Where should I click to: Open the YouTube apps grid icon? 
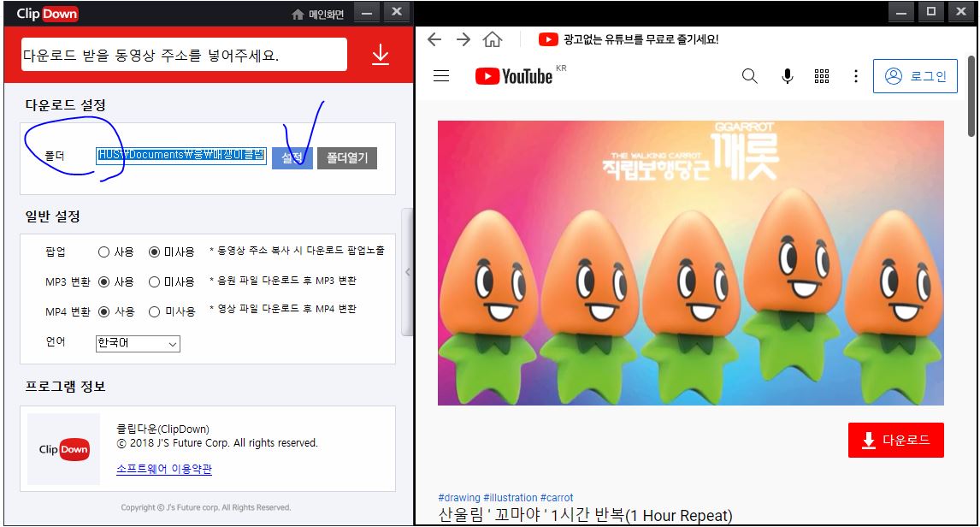pos(822,76)
